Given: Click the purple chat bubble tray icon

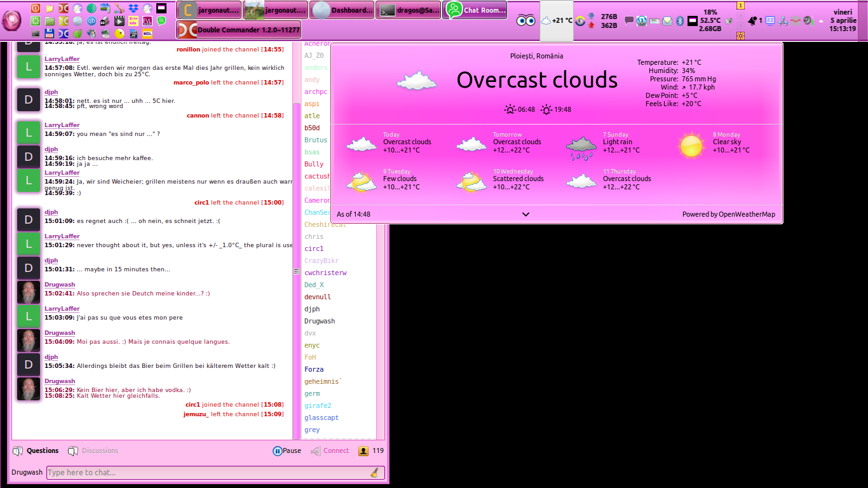Looking at the screenshot, I should 629,20.
